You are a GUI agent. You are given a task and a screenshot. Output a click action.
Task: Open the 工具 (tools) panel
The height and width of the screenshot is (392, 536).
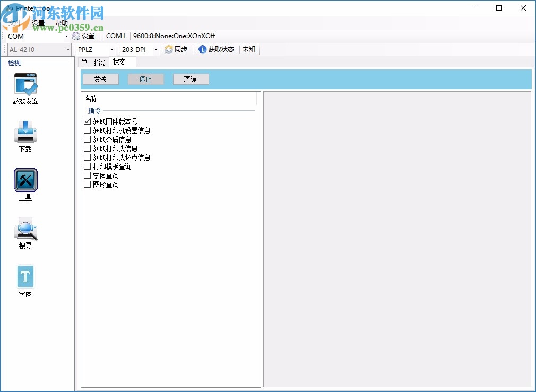25,180
